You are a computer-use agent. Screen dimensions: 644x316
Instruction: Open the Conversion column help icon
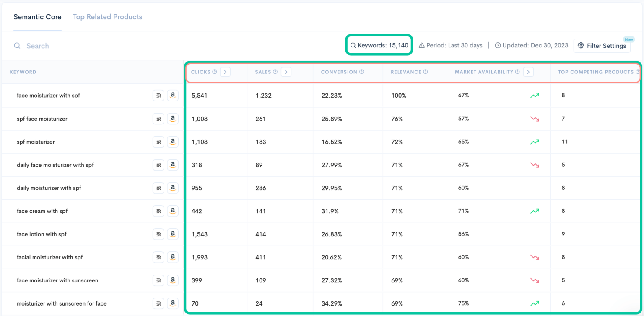(361, 72)
